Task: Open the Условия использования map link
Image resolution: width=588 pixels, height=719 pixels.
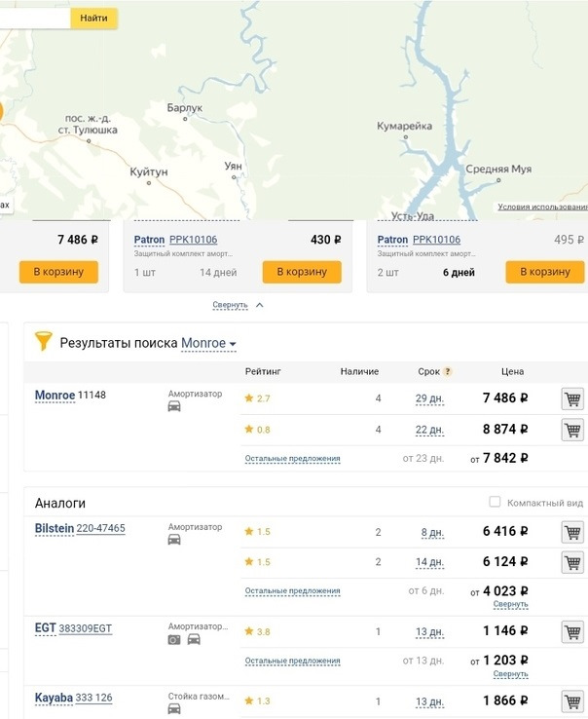Action: pos(541,207)
